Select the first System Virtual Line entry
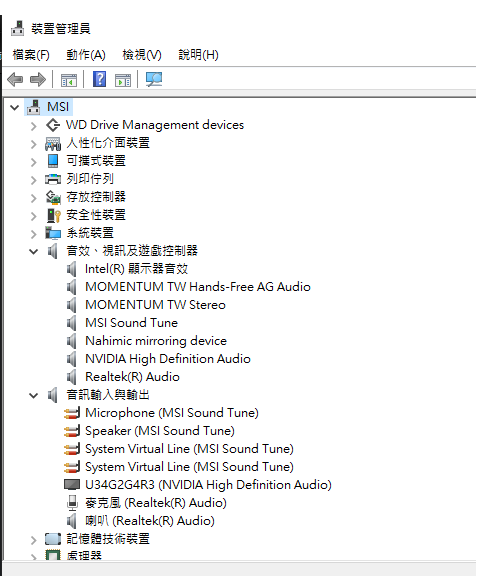Screen dimensions: 480x576 tap(190, 449)
